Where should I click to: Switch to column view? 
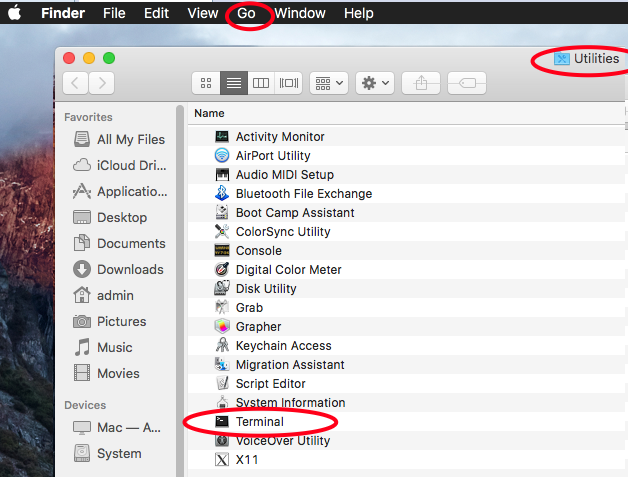tap(261, 83)
